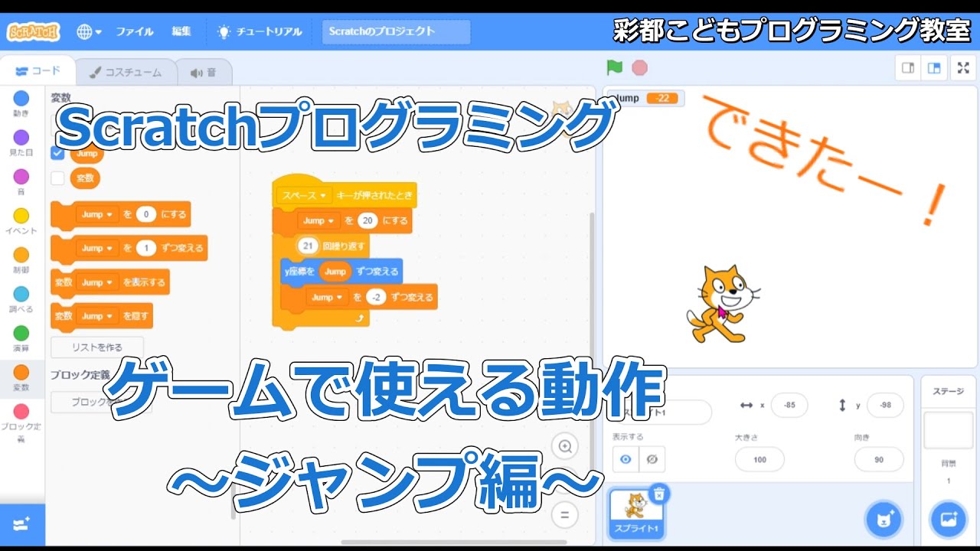Image resolution: width=980 pixels, height=551 pixels.
Task: Delete スプライト1 with the trash icon
Action: [x=658, y=494]
